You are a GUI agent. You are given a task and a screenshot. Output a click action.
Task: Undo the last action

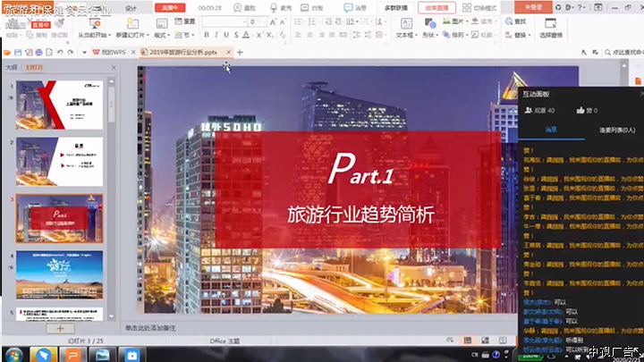tap(60, 52)
